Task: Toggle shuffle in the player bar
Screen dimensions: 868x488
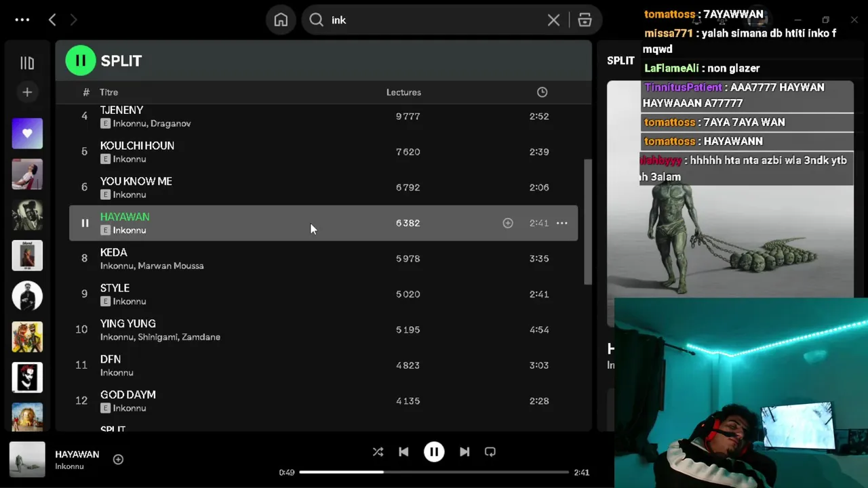Action: [x=378, y=452]
